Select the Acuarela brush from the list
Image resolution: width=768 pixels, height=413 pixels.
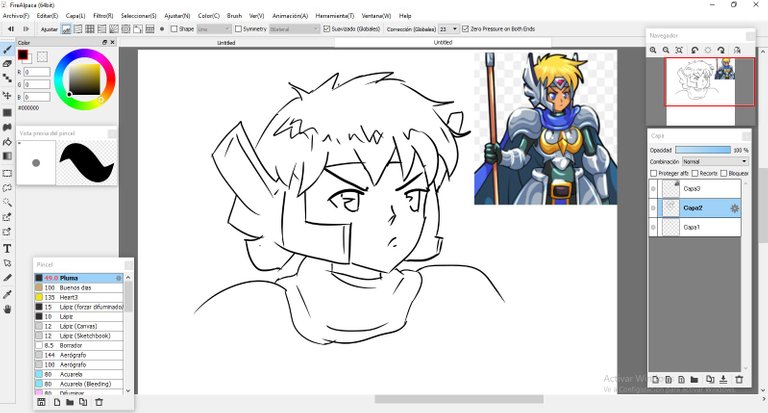point(74,374)
